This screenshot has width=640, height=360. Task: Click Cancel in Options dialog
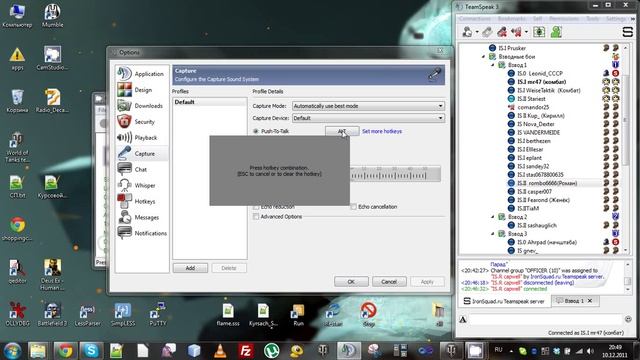click(x=389, y=282)
